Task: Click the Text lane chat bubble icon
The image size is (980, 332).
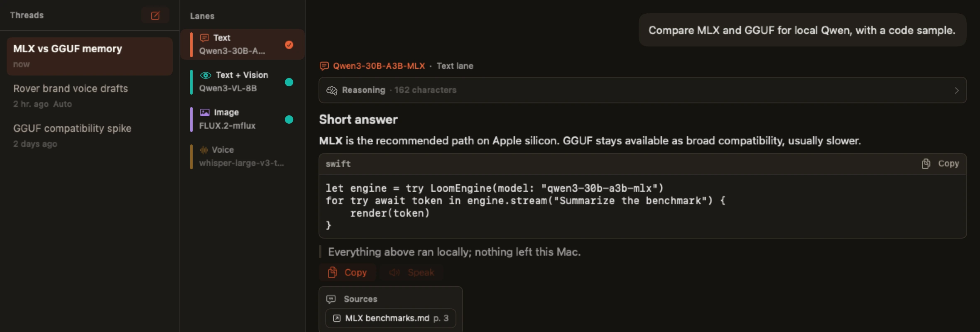Action: (x=204, y=38)
